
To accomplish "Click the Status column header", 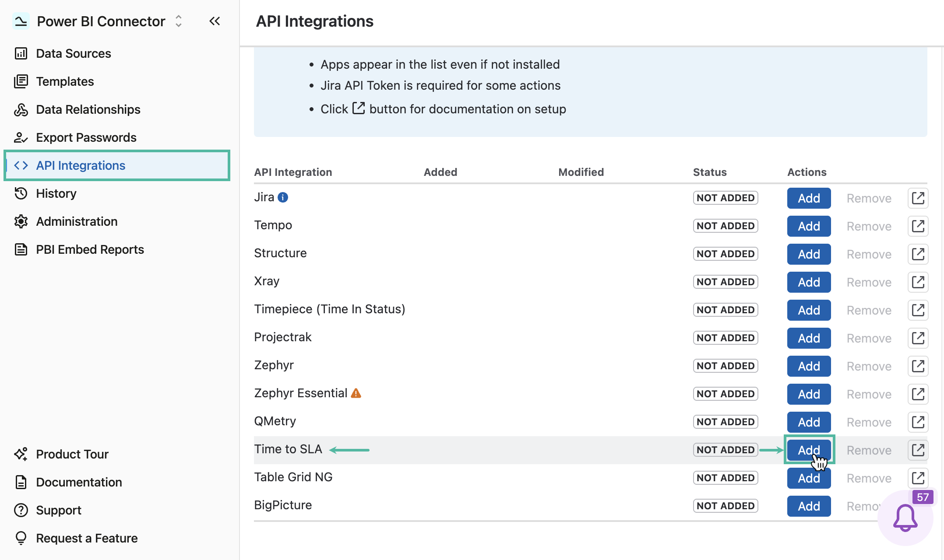I will (x=710, y=172).
